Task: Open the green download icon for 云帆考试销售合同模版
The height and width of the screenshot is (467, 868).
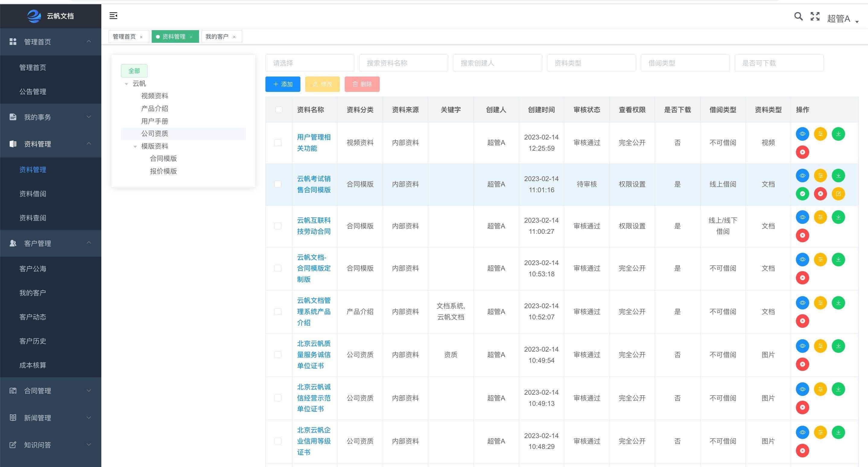Action: coord(838,175)
